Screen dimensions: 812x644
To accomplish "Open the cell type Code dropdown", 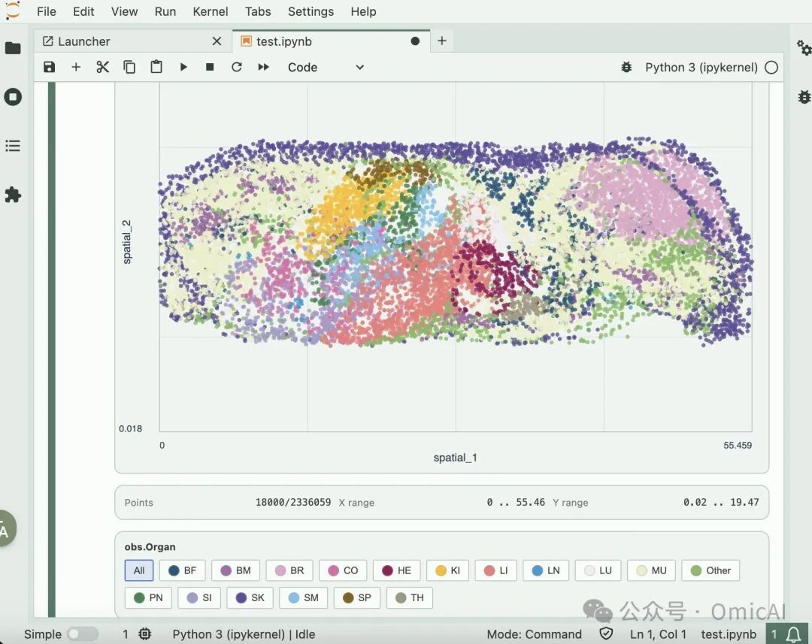I will (326, 68).
